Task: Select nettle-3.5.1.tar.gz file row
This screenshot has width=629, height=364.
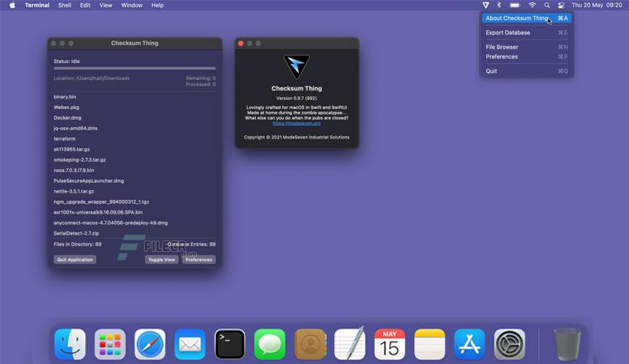Action: click(135, 191)
